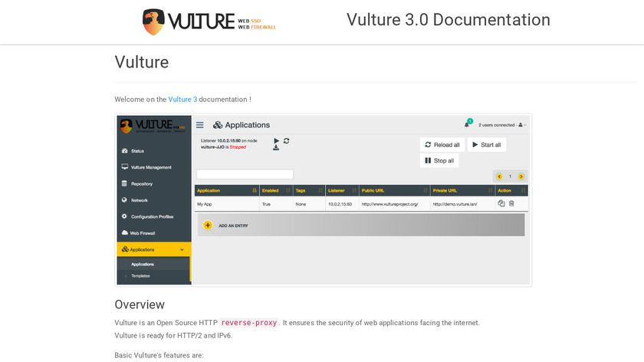This screenshot has width=644, height=362.
Task: Open the notification bell with badge
Action: tap(468, 123)
